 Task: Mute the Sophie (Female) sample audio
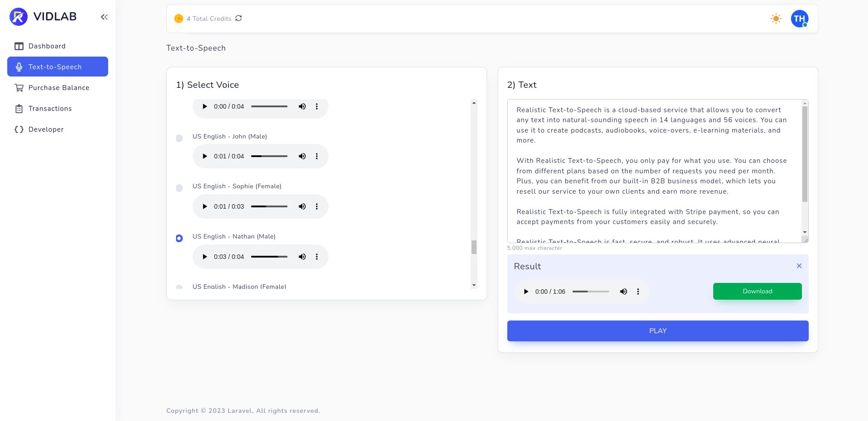(x=302, y=206)
